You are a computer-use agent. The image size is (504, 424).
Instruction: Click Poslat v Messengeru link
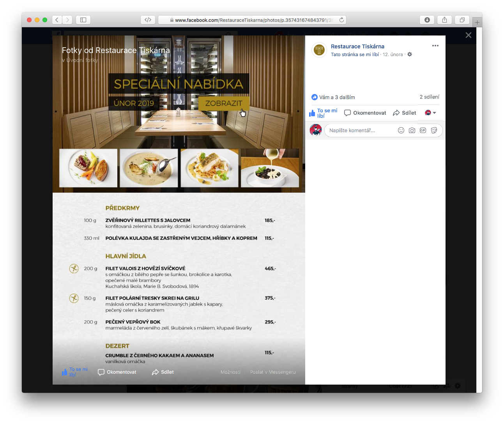click(x=273, y=372)
